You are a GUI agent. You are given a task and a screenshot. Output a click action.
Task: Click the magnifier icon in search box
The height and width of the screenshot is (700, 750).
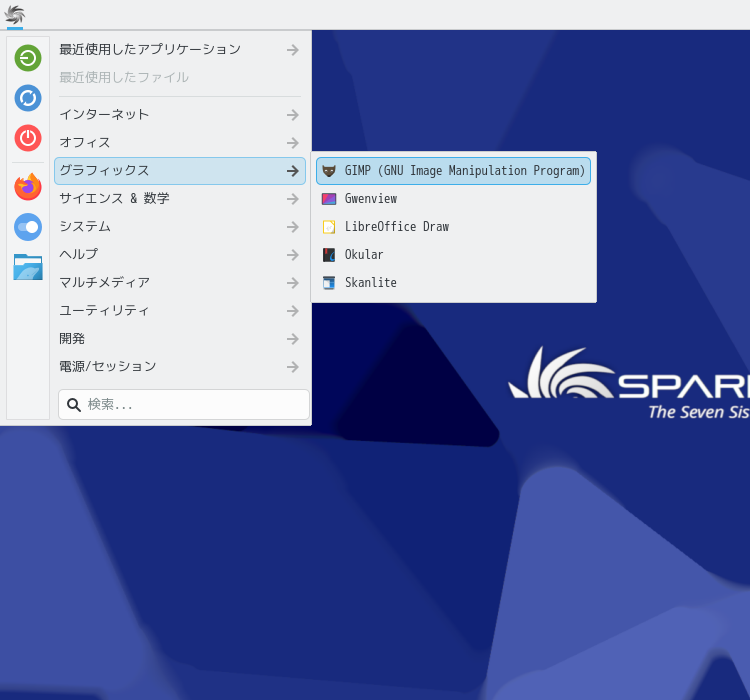tap(74, 405)
